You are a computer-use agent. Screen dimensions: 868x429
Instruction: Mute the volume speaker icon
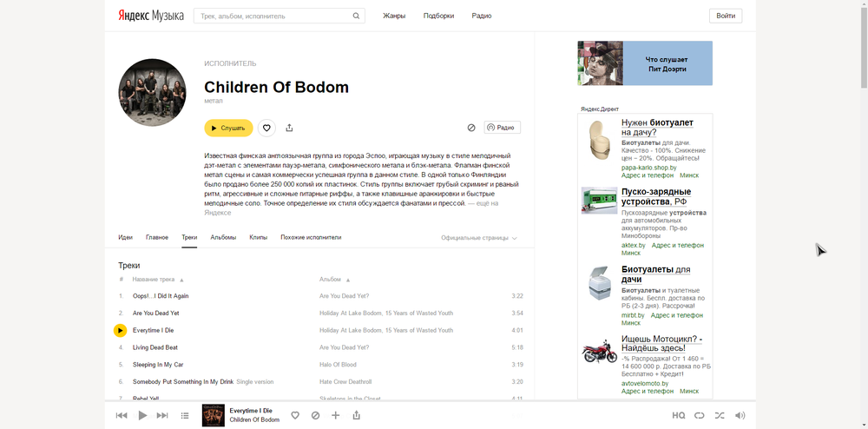[740, 415]
